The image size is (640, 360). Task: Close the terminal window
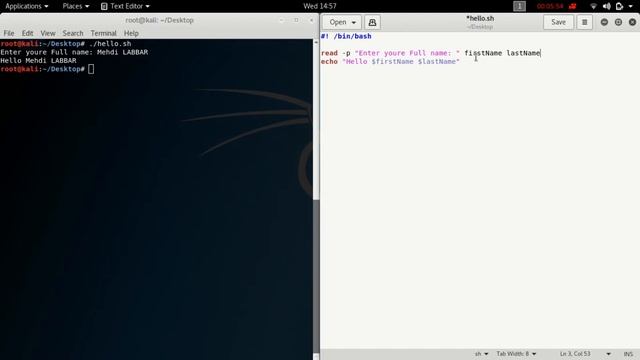point(311,20)
